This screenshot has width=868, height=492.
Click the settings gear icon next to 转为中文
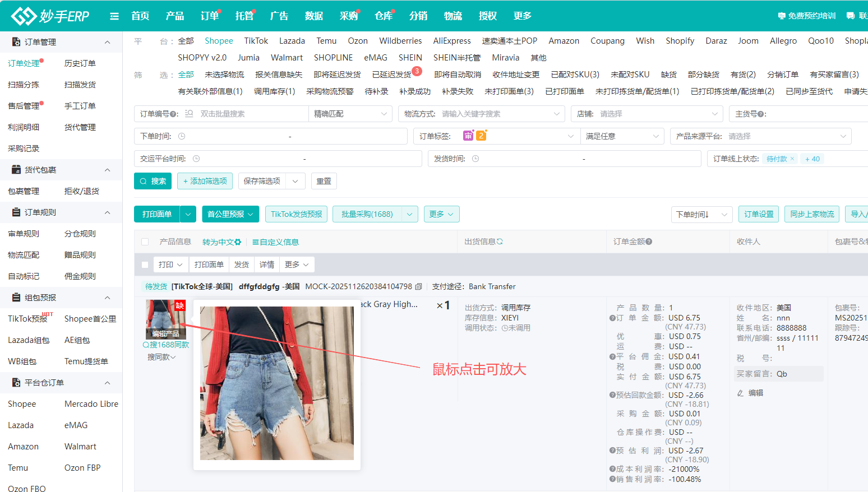(237, 242)
